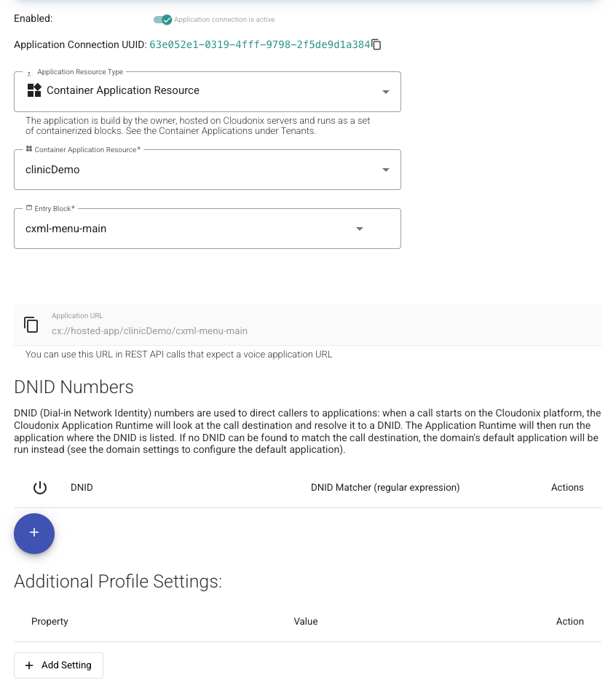Click the UUID text link
The height and width of the screenshot is (696, 616).
(x=259, y=44)
